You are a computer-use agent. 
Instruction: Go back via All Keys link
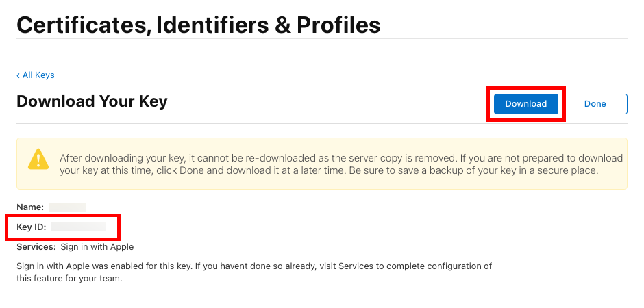[x=38, y=75]
